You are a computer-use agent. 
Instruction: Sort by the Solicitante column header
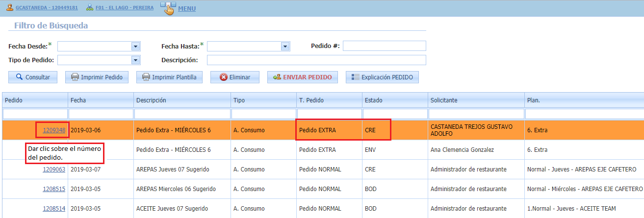click(476, 100)
